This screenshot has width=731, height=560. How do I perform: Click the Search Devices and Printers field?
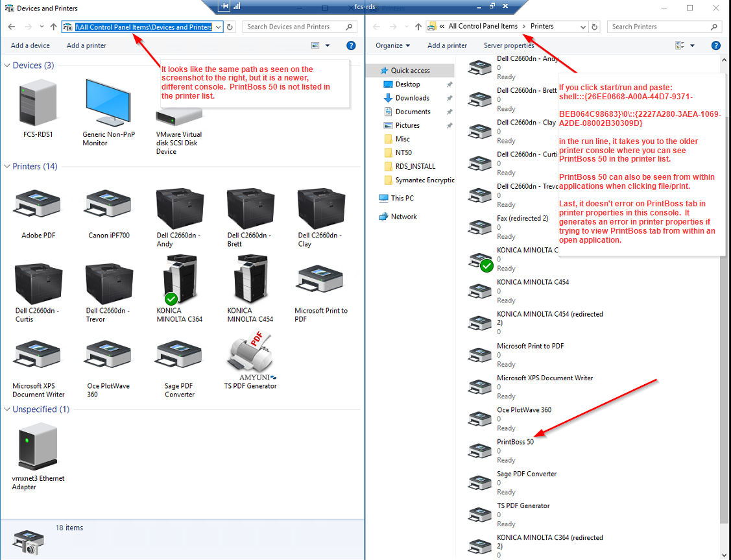coord(300,27)
